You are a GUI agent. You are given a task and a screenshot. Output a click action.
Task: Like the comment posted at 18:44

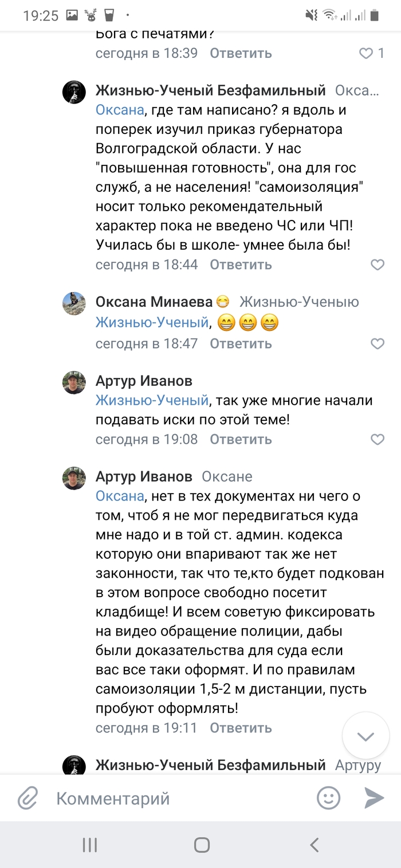click(x=378, y=265)
